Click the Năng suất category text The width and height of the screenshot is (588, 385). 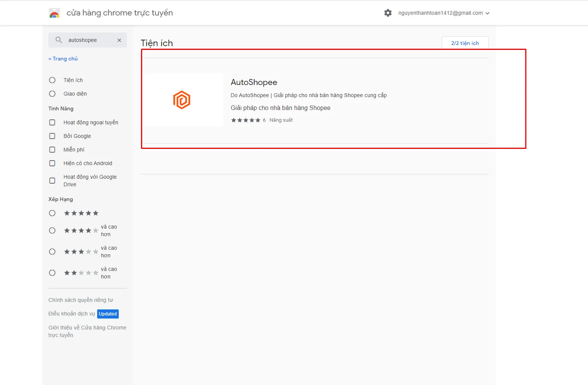tap(281, 120)
